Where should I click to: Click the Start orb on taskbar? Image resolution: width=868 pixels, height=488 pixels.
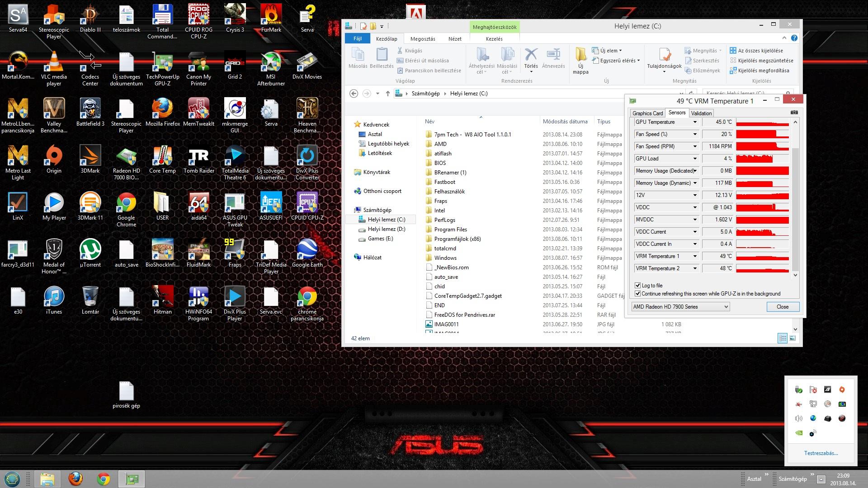12,479
